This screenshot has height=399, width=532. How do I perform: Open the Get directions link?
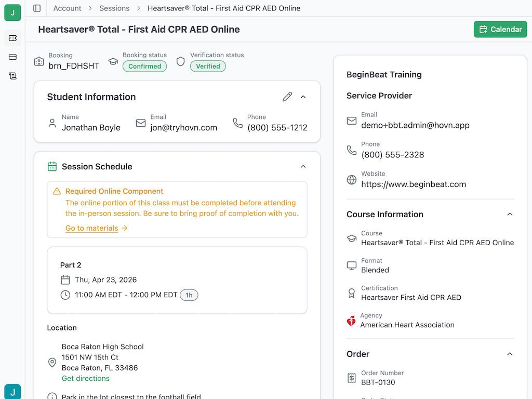86,378
